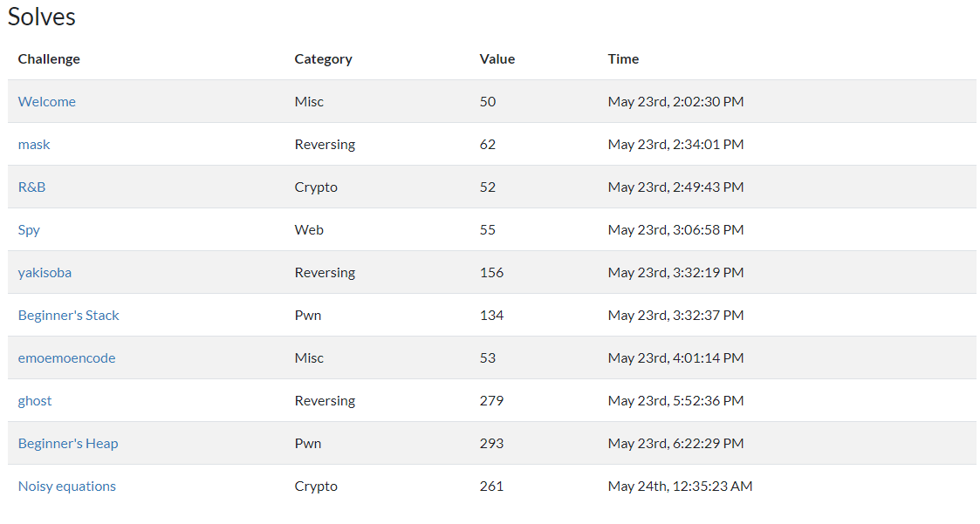Click the Solves heading
The width and height of the screenshot is (980, 524).
pyautogui.click(x=41, y=17)
